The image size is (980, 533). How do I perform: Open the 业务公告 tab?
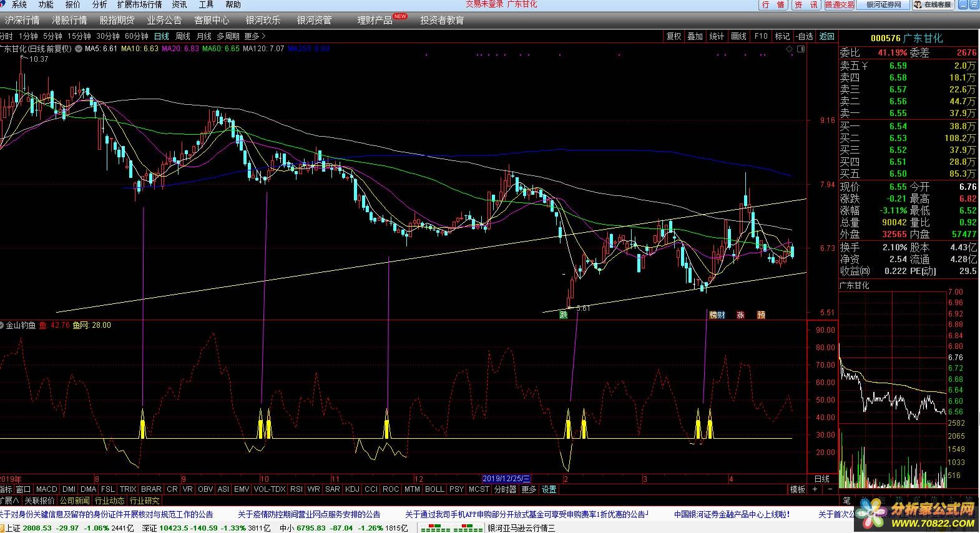(x=165, y=21)
